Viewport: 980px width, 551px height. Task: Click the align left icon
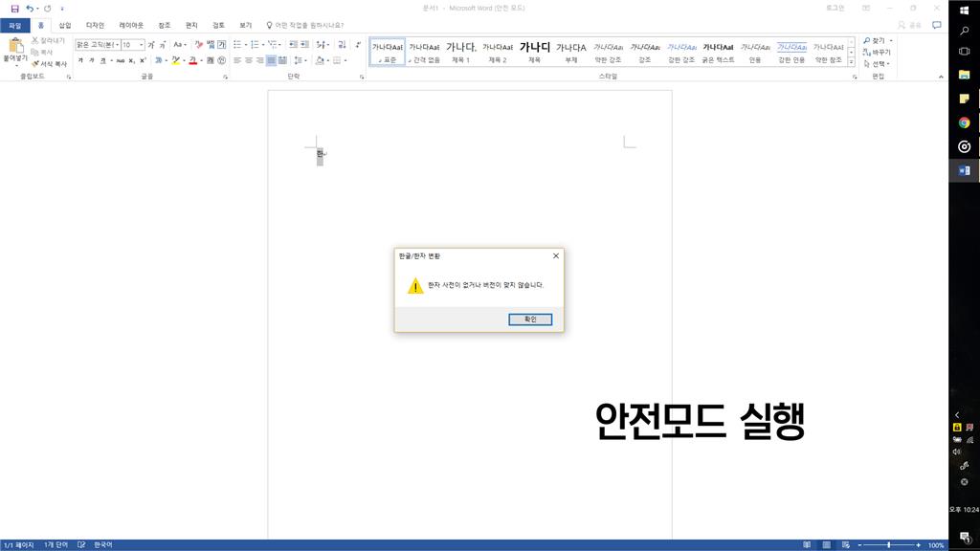pos(237,60)
